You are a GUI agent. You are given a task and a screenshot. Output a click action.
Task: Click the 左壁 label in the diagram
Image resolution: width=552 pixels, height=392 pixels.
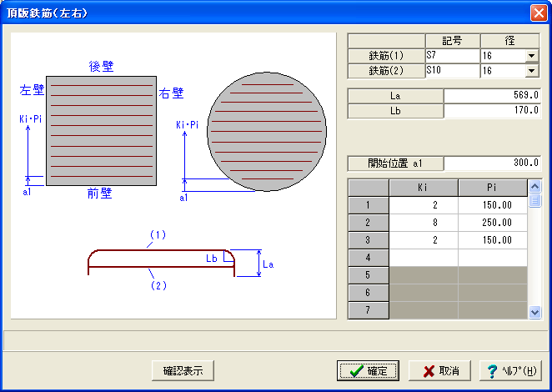click(x=32, y=90)
